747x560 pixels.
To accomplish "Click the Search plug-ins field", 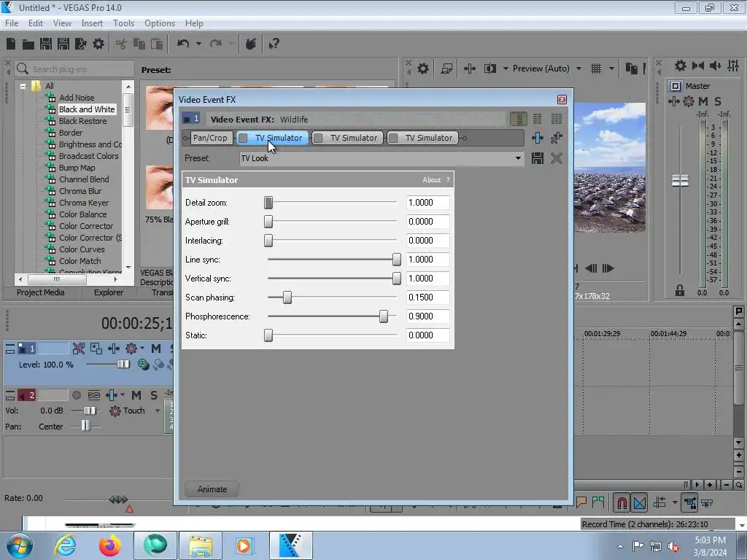I will click(74, 69).
